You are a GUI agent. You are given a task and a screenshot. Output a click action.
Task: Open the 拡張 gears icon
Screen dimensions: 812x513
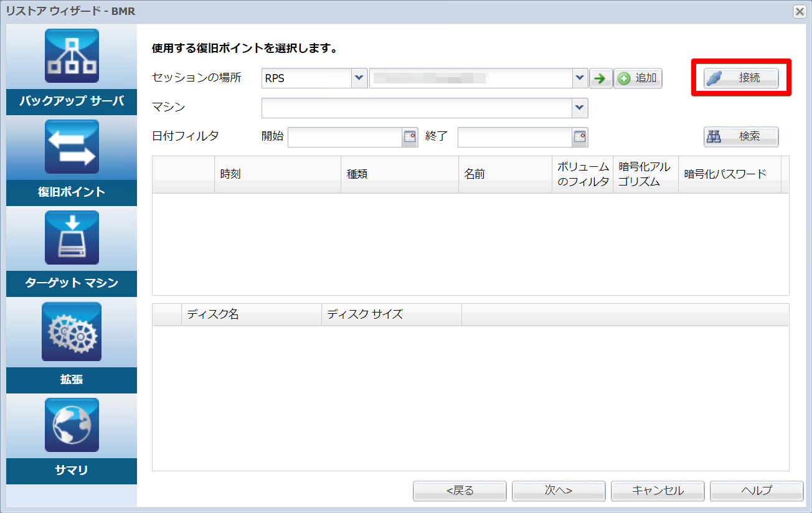(x=72, y=332)
